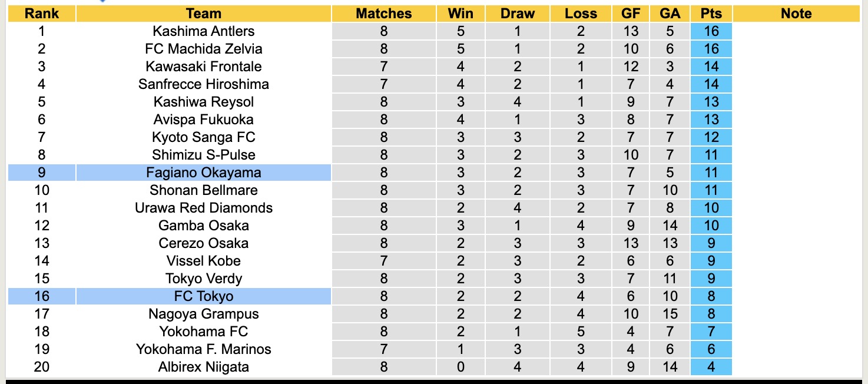Click the Pts cell for Kashima Antlers
This screenshot has height=384, width=868.
pos(711,31)
